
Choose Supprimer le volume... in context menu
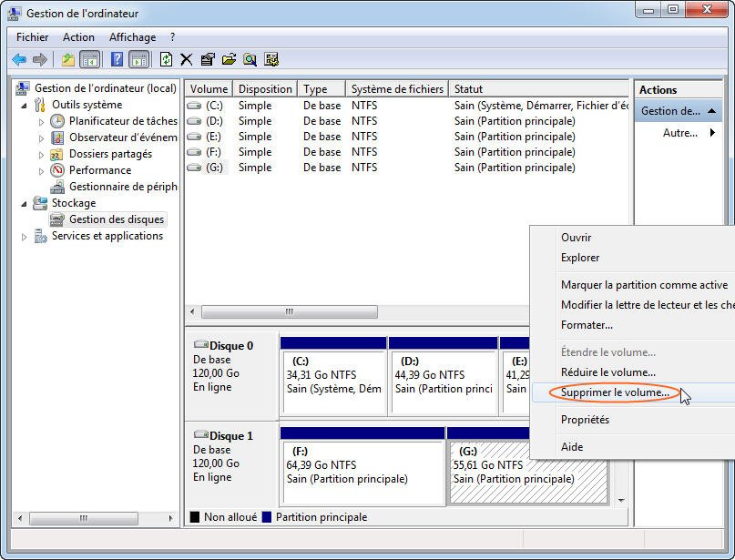coord(633,392)
